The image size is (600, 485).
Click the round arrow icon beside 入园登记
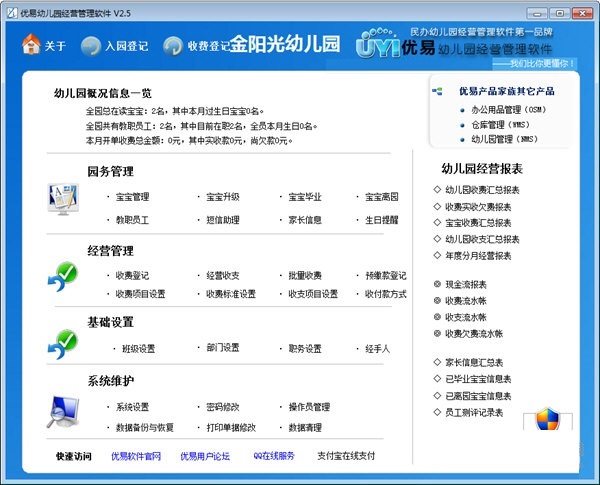91,46
